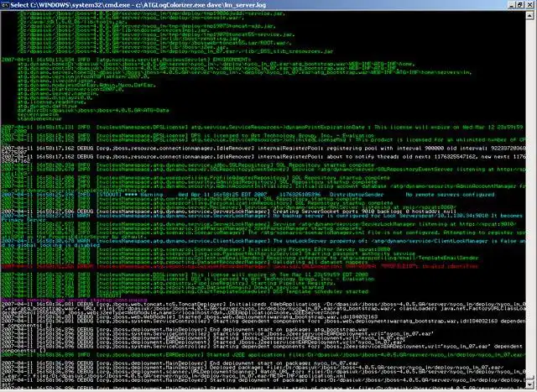Click 'Creating ServerSocket port: 9010' DEBUG line
Screen dimensions: 537x392
(x=229, y=212)
